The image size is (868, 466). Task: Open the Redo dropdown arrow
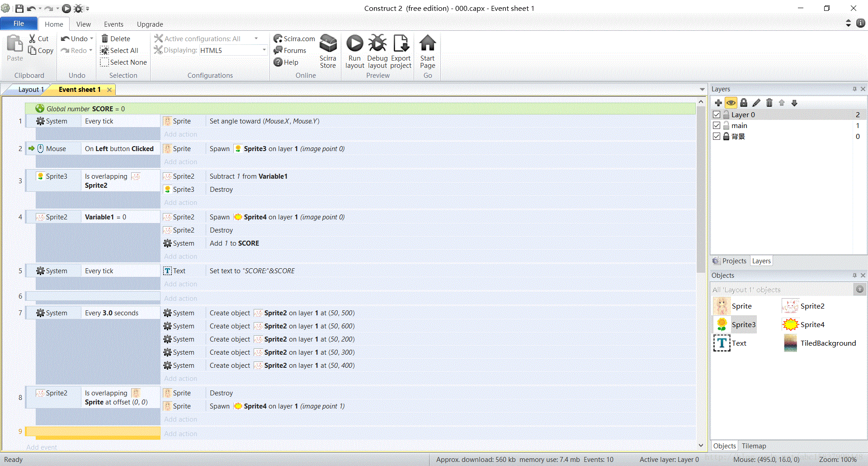tap(90, 51)
